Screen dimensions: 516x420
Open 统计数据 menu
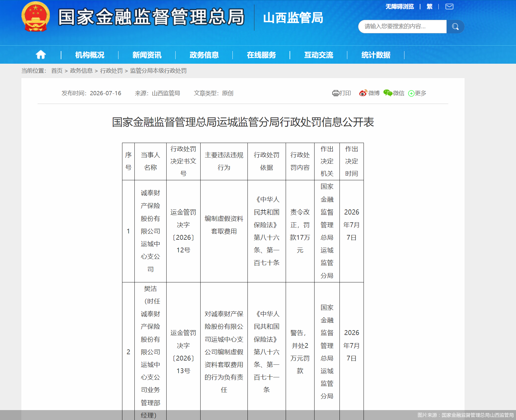pos(376,55)
